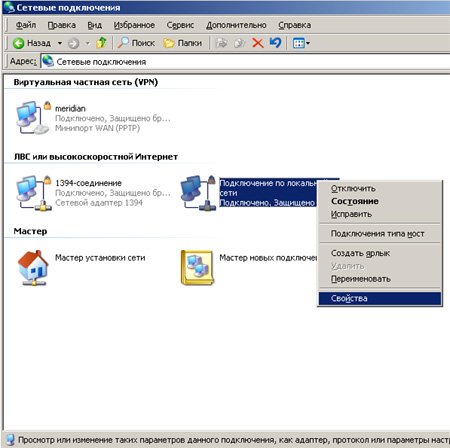Click the Forward arrow icon
The width and height of the screenshot is (450, 448).
pos(73,43)
